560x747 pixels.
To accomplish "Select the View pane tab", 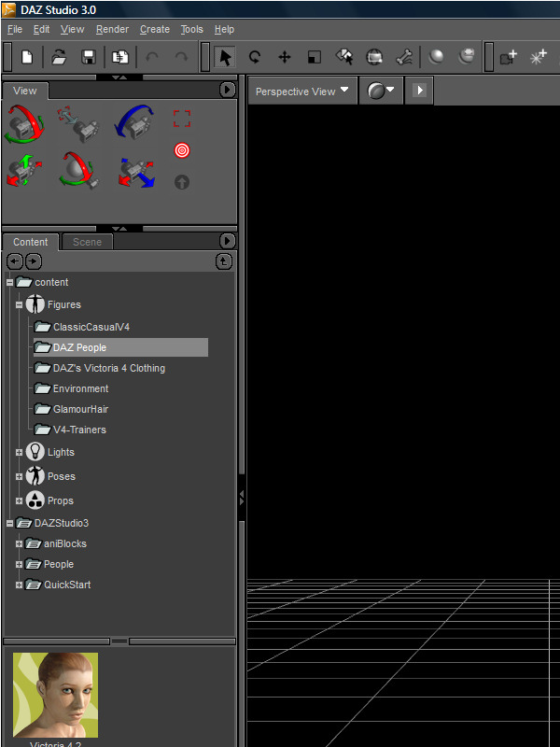I will pyautogui.click(x=25, y=91).
